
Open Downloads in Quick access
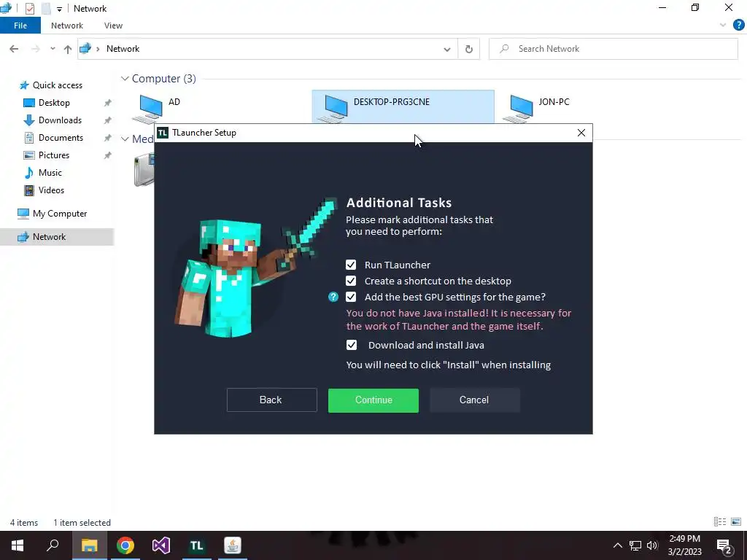60,120
